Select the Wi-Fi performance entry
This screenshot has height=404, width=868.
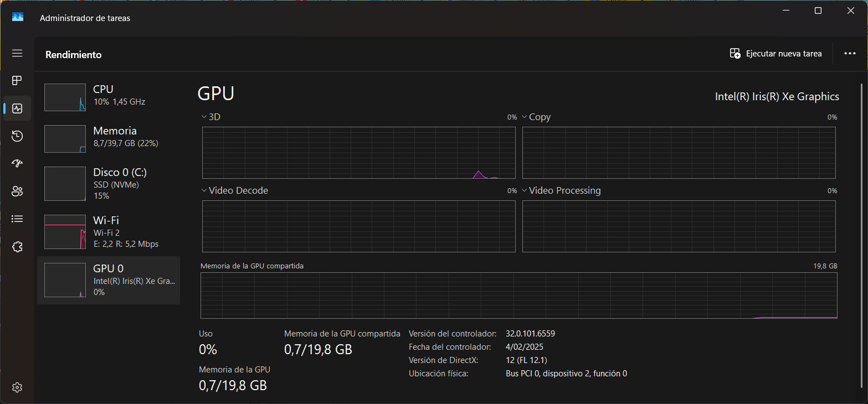point(109,232)
